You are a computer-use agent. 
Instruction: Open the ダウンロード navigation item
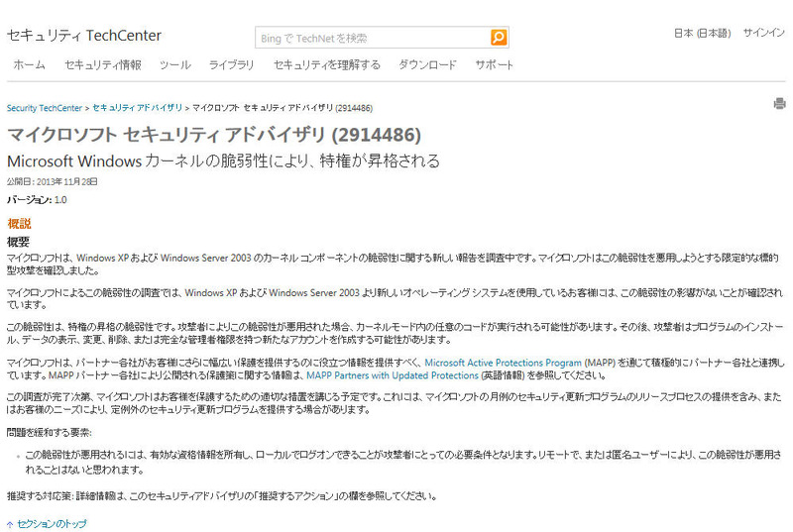point(427,65)
